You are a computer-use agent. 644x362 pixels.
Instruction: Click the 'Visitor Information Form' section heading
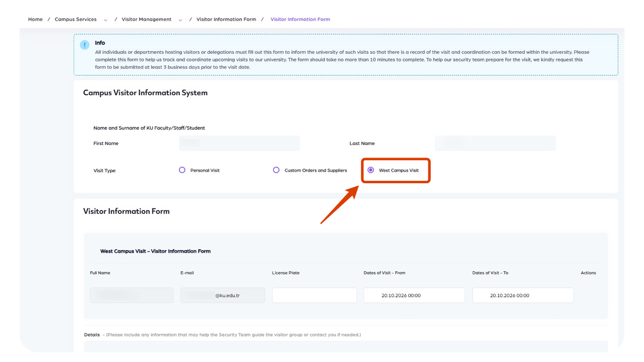tap(126, 211)
